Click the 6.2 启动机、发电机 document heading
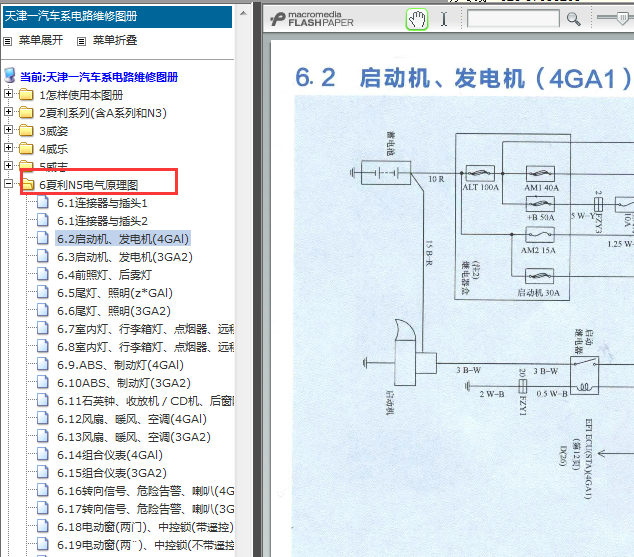 (x=463, y=78)
